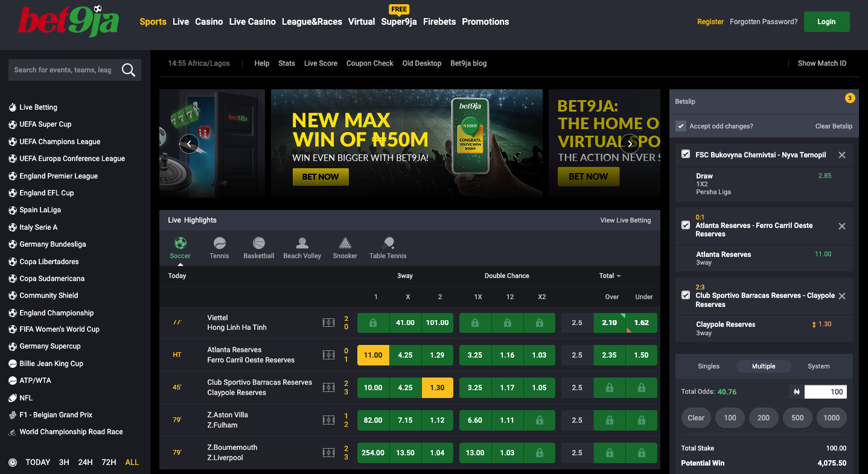Open the Promotions menu
This screenshot has height=474, width=868.
pyautogui.click(x=485, y=22)
